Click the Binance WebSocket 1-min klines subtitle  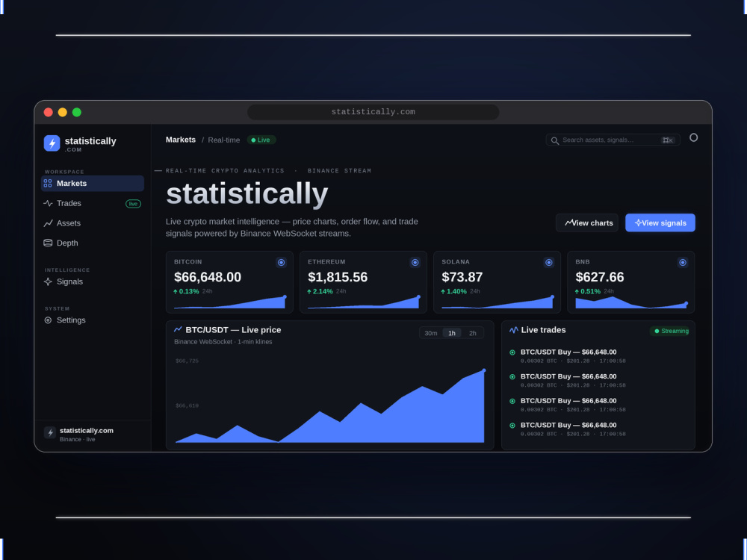[223, 342]
